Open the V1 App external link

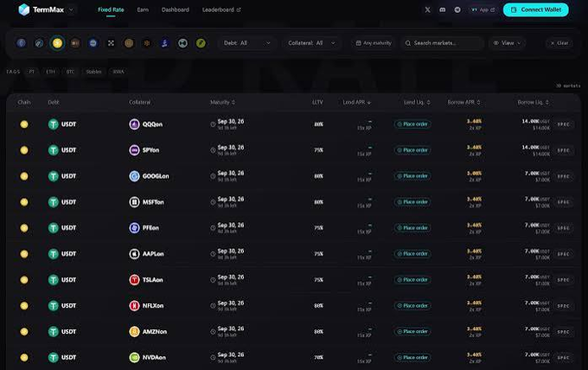pos(483,10)
